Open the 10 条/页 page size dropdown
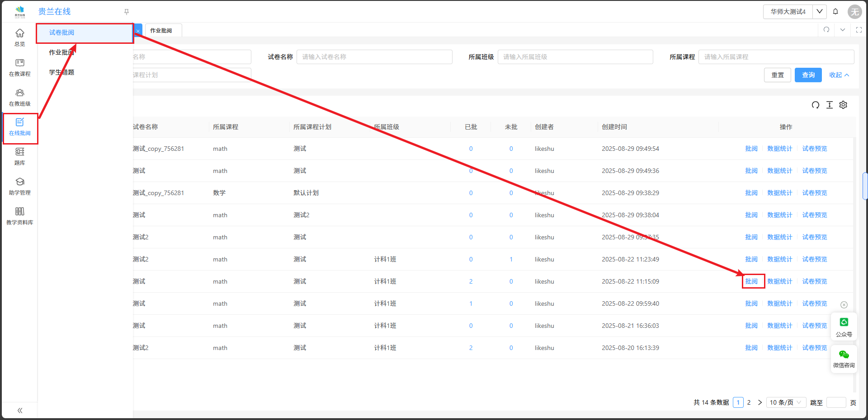Screen dimensions: 868x420 pos(785,402)
